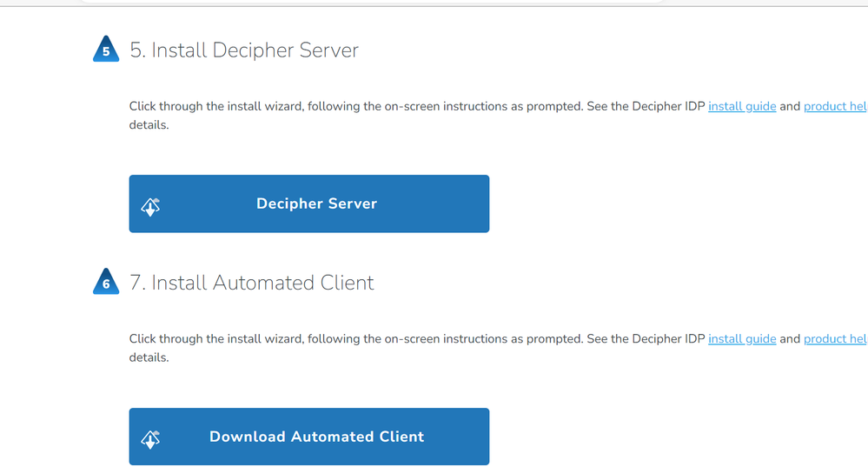
Task: Open install guide link under Install Decipher Server
Action: click(x=742, y=106)
